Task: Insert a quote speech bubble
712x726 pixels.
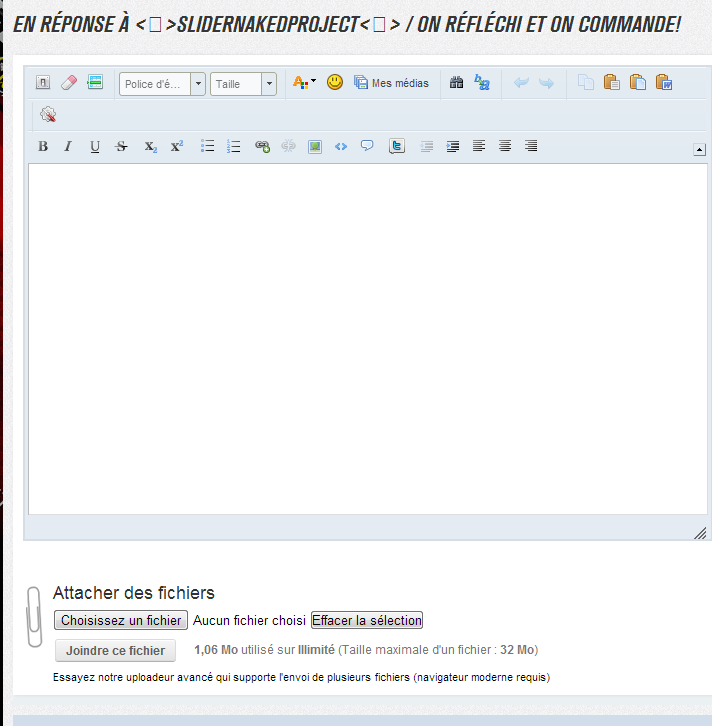Action: tap(367, 146)
